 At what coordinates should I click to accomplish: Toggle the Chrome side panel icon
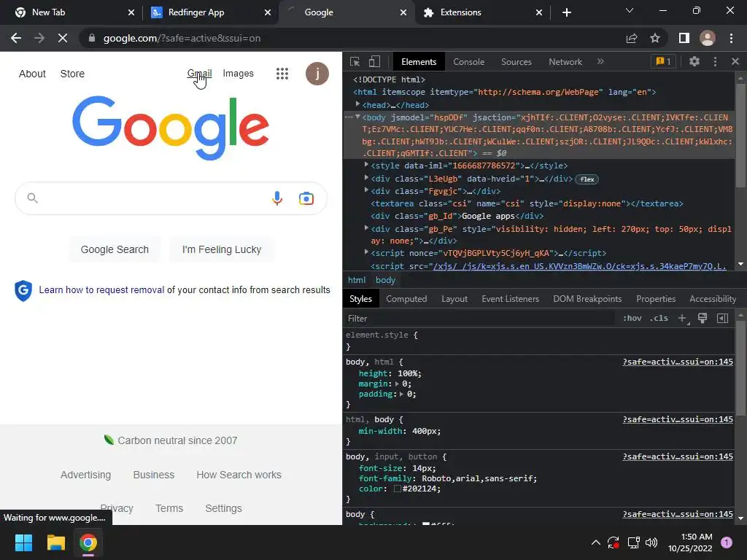[x=684, y=38]
